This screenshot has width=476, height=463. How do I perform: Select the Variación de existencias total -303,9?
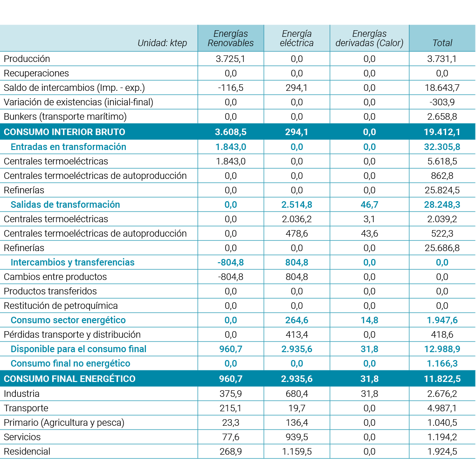pos(442,102)
